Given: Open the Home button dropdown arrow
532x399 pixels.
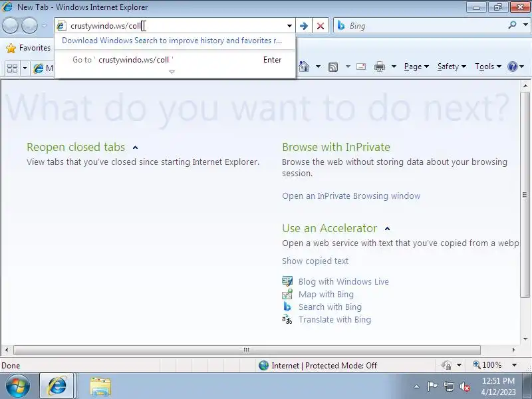Looking at the screenshot, I should 319,66.
